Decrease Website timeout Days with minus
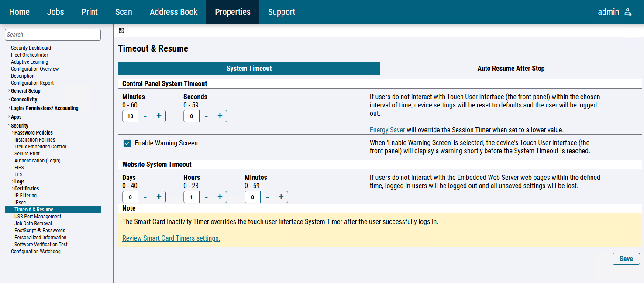The image size is (644, 283). pyautogui.click(x=145, y=197)
